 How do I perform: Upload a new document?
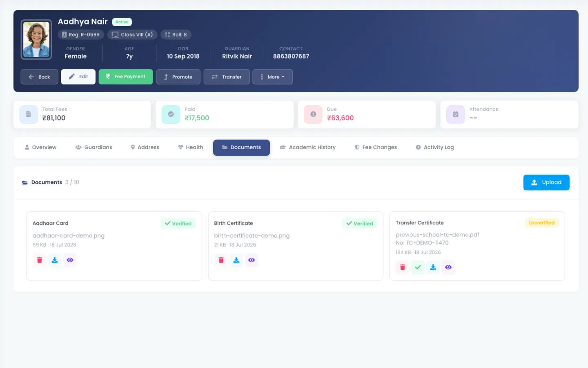[x=546, y=182]
